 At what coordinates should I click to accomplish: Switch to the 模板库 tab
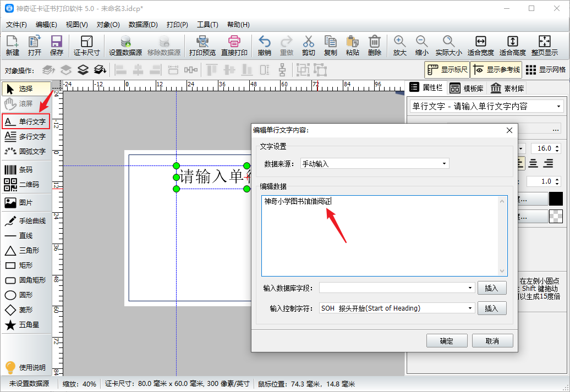467,89
